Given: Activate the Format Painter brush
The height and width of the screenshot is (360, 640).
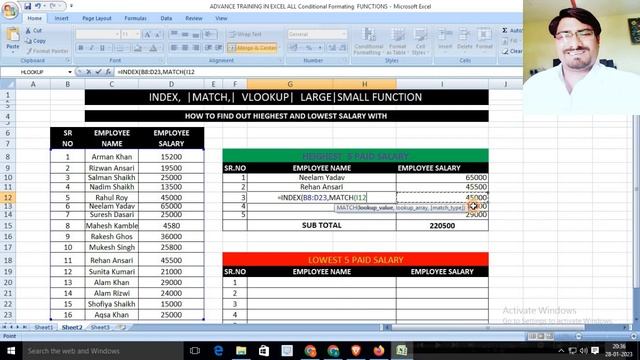Looking at the screenshot, I should pos(47,51).
